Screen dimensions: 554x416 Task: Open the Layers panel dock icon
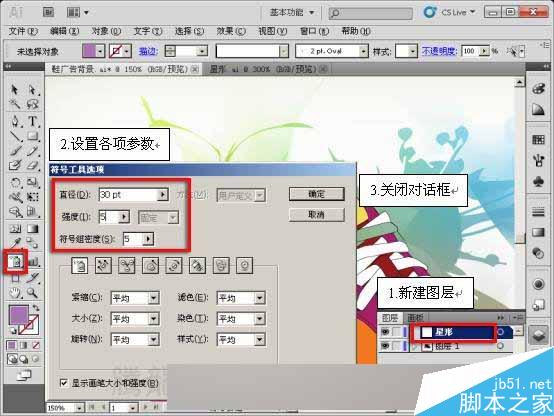[538, 334]
